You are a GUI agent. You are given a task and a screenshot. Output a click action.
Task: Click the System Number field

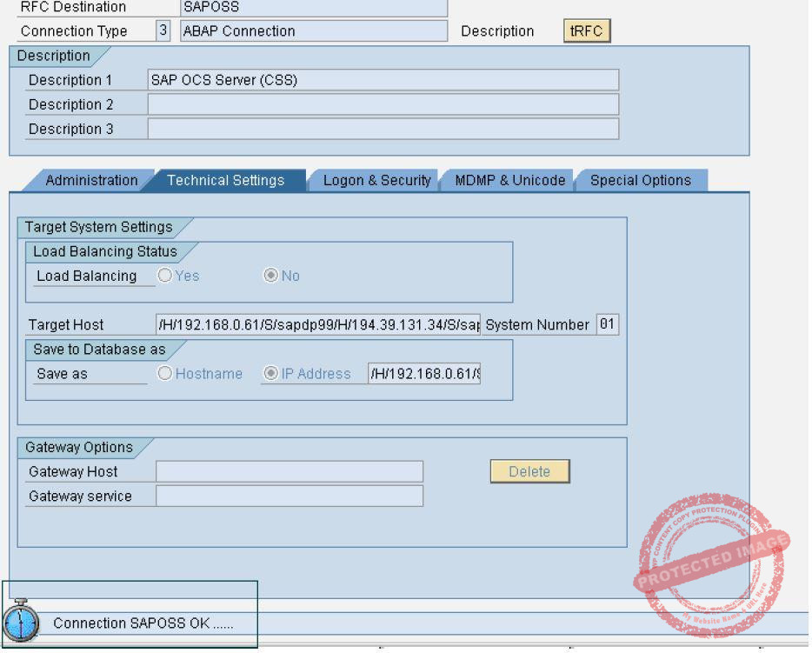[607, 325]
